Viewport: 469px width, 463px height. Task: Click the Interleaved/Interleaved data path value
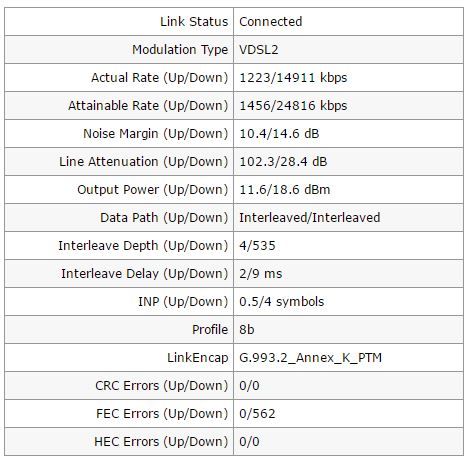(x=310, y=218)
